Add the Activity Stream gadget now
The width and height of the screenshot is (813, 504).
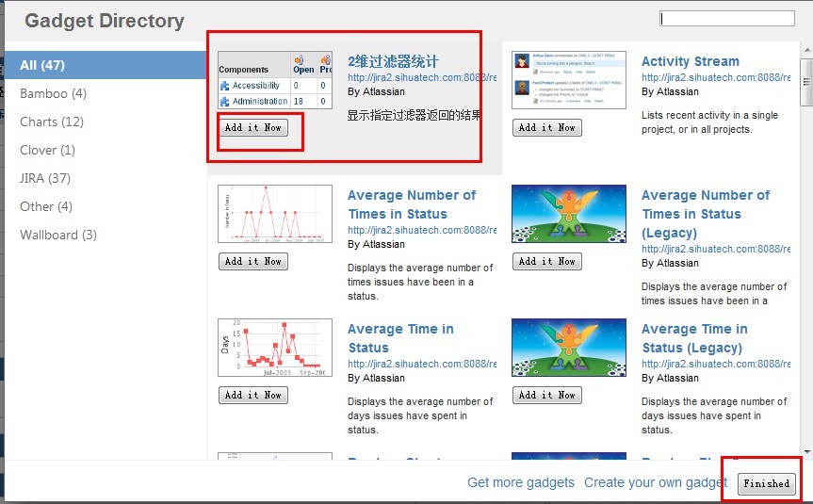coord(547,127)
